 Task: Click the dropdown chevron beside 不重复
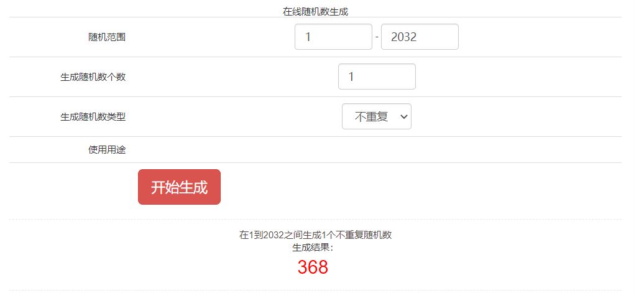[x=403, y=117]
